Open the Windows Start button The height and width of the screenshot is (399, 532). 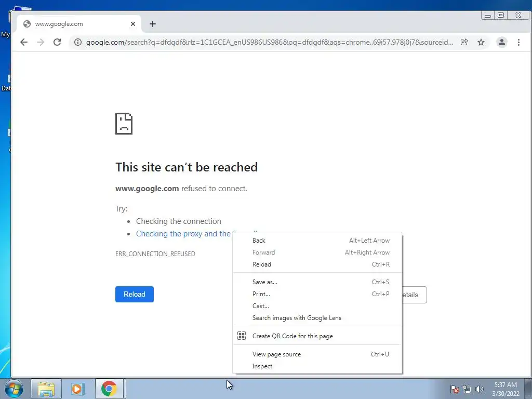click(x=14, y=389)
